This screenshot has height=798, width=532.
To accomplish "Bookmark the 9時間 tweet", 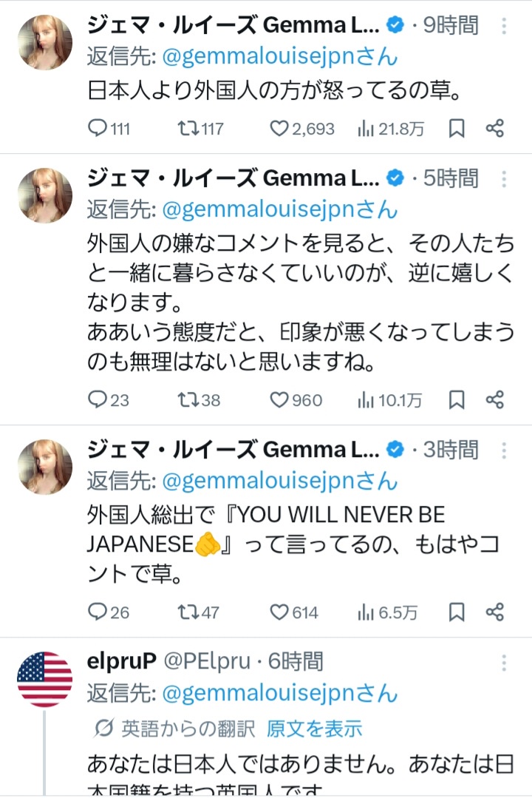I will point(457,129).
